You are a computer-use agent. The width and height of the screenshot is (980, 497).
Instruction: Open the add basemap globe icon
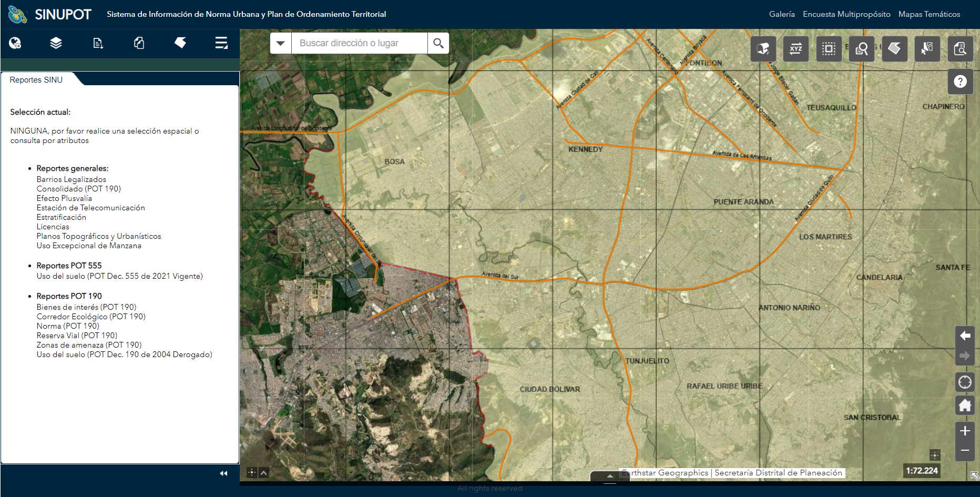coord(15,43)
